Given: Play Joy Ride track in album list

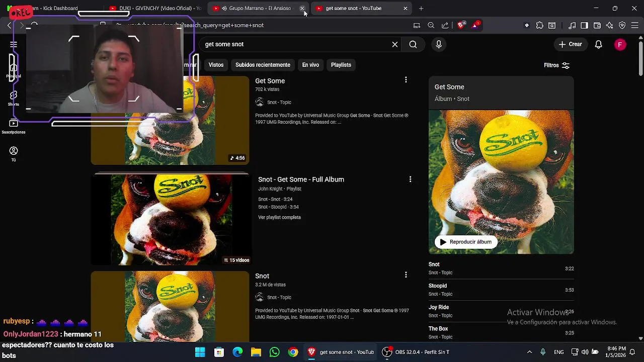Looking at the screenshot, I should coord(501,311).
